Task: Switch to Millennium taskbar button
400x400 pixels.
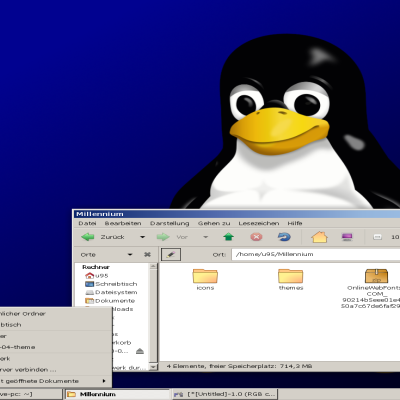Action: coord(117,394)
